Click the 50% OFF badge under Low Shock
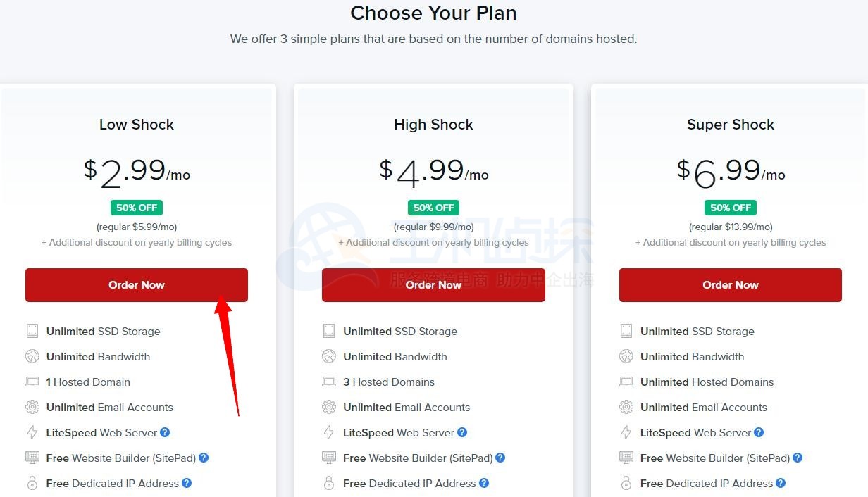This screenshot has height=497, width=868. 137,208
